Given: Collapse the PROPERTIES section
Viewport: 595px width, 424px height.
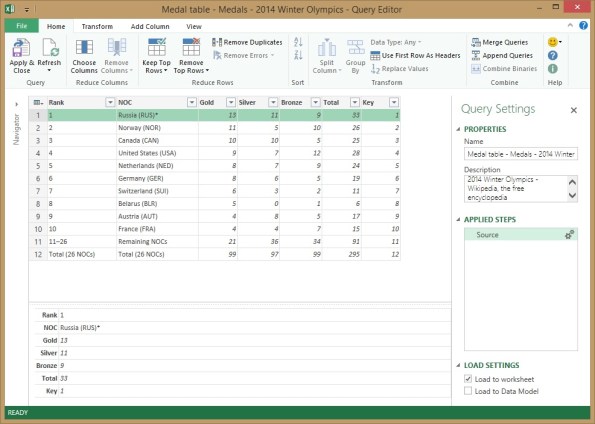Looking at the screenshot, I should [x=458, y=129].
